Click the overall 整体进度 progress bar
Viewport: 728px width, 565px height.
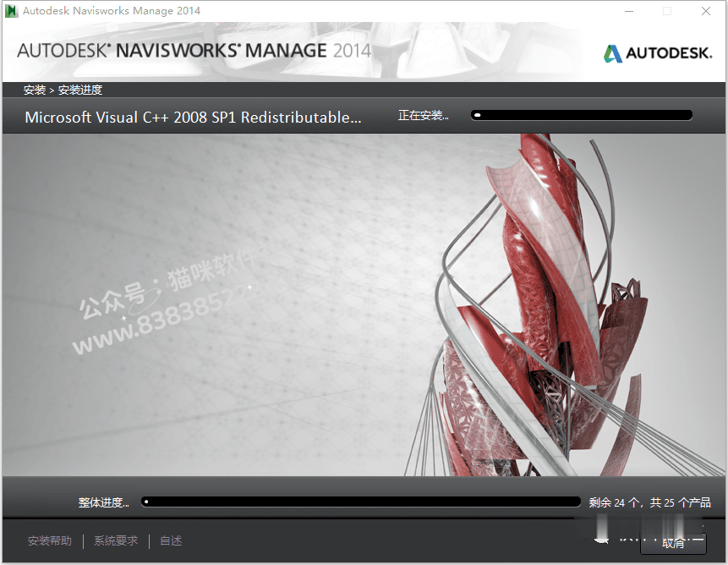361,502
